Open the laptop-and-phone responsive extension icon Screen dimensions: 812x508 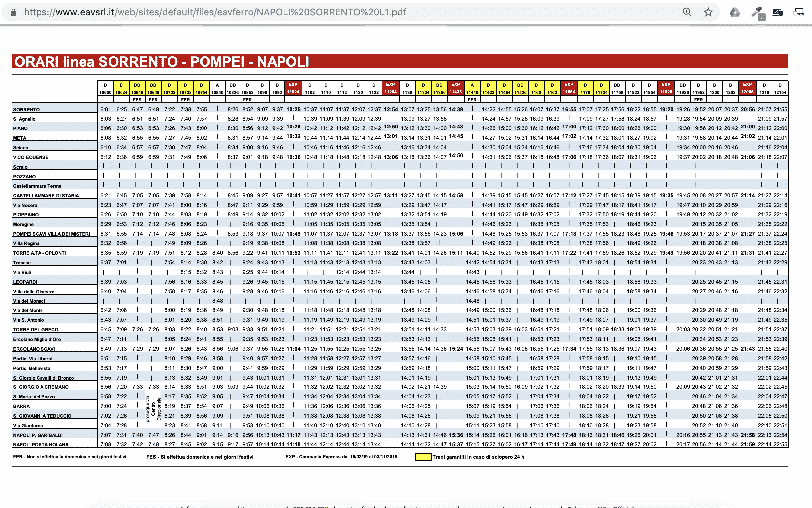click(x=778, y=12)
